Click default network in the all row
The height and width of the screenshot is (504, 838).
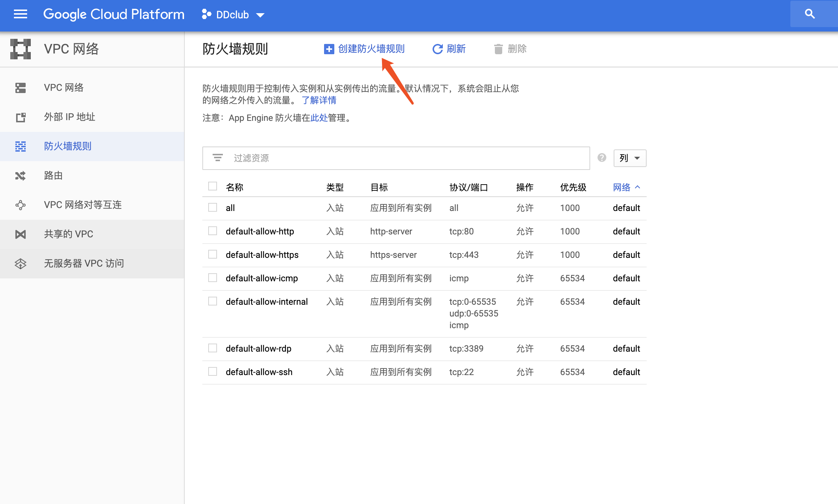[x=626, y=208]
